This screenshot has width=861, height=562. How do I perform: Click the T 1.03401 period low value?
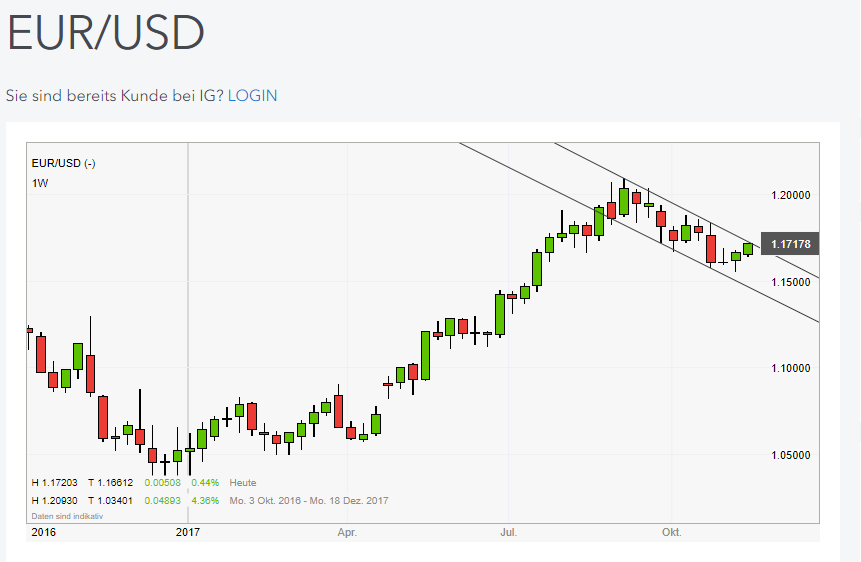[x=110, y=500]
